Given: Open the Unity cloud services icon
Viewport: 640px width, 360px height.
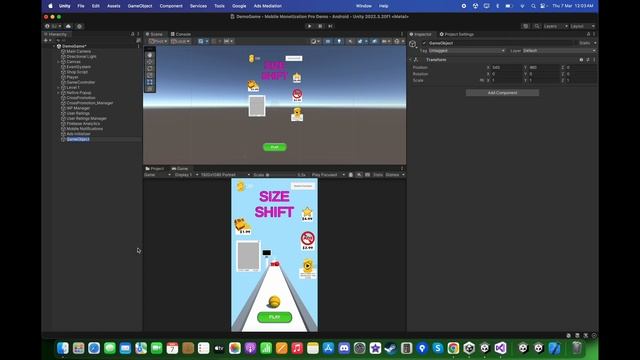Looking at the screenshot, I should point(68,26).
